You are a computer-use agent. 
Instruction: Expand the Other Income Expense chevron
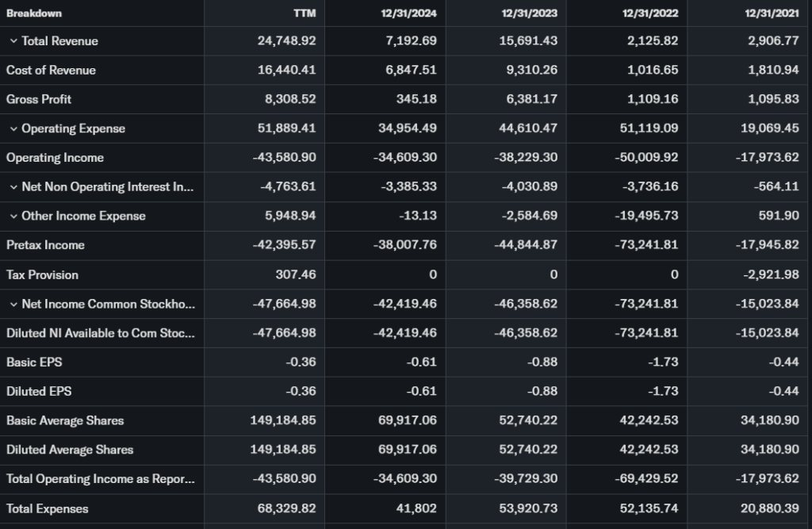click(x=13, y=217)
